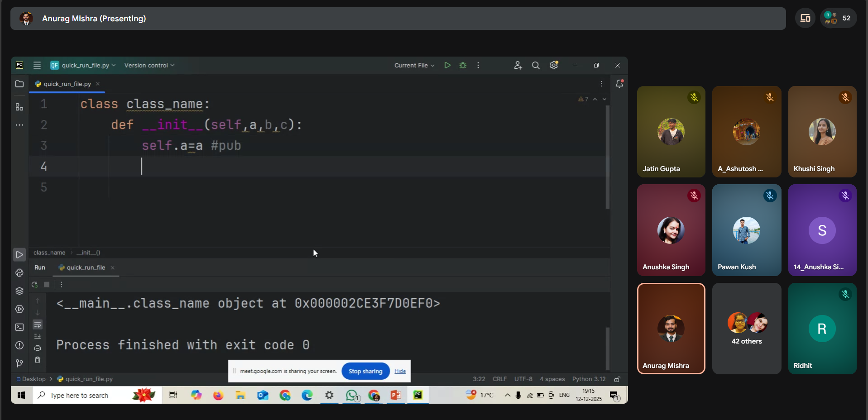Click the muted microphone indicator on Khushi Singh's tile
This screenshot has height=420, width=868.
click(845, 98)
